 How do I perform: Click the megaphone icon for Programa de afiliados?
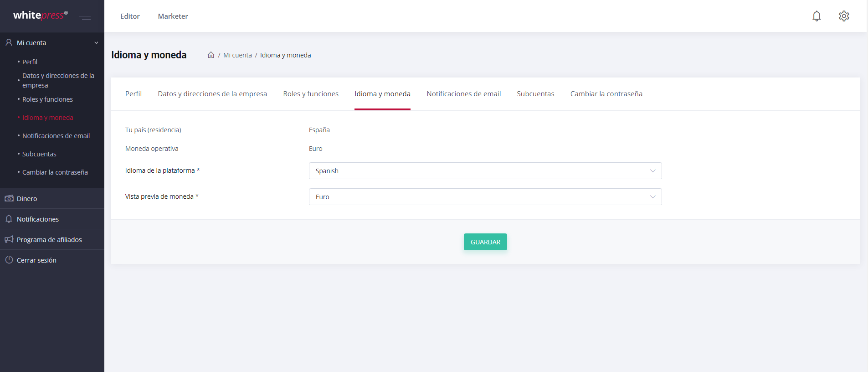9,239
